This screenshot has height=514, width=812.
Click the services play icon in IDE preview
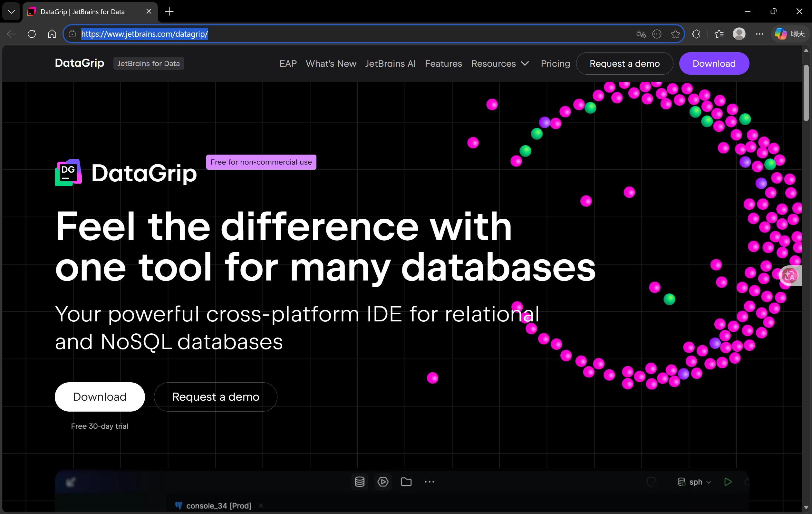[x=383, y=482]
